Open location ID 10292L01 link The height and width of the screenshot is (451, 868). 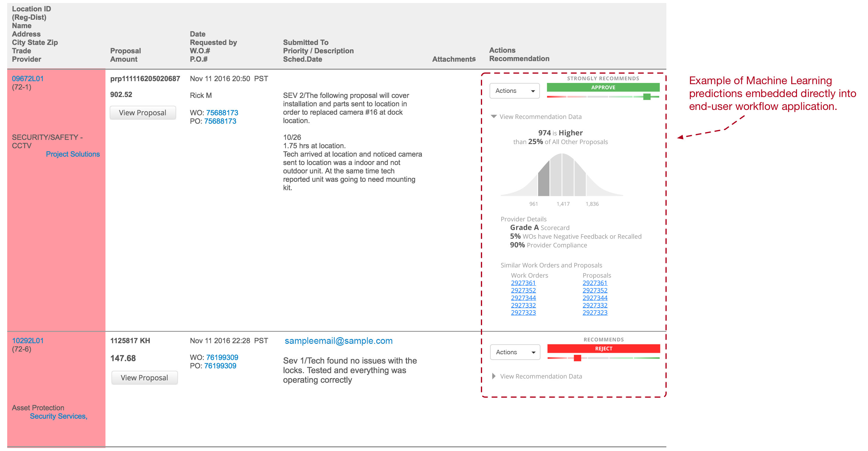[x=28, y=340]
